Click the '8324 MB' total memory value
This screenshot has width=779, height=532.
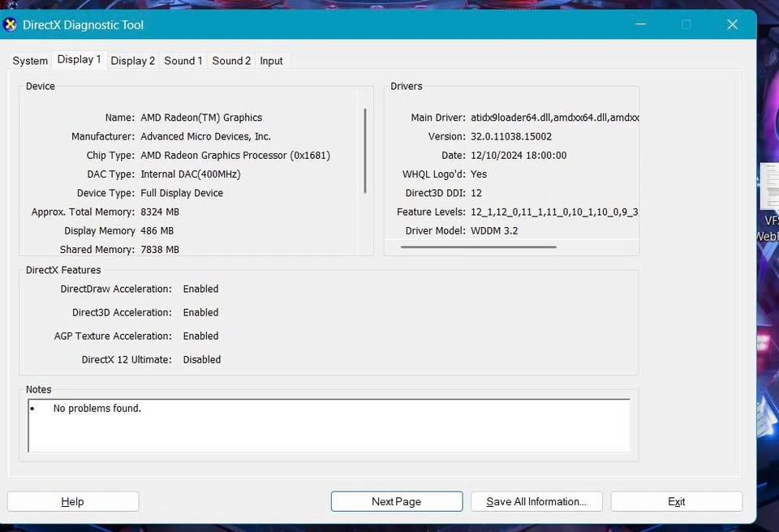(x=160, y=212)
